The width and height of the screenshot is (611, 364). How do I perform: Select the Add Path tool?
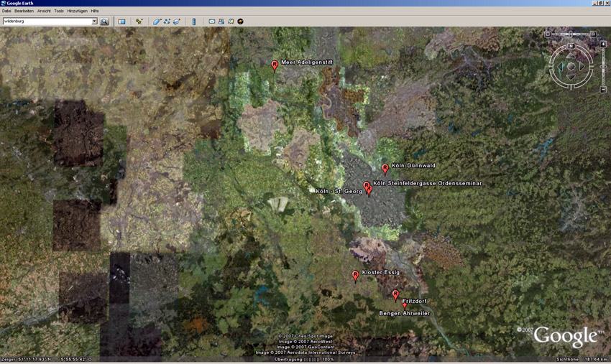click(x=167, y=22)
